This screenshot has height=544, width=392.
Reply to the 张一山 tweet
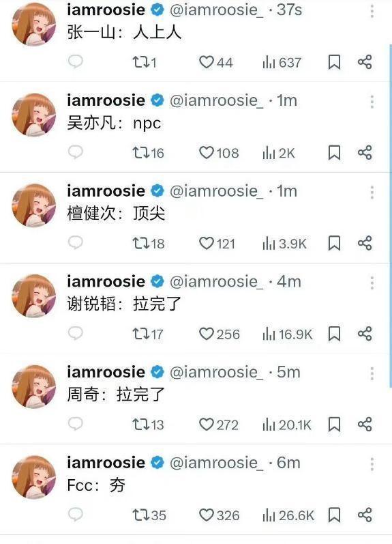75,61
